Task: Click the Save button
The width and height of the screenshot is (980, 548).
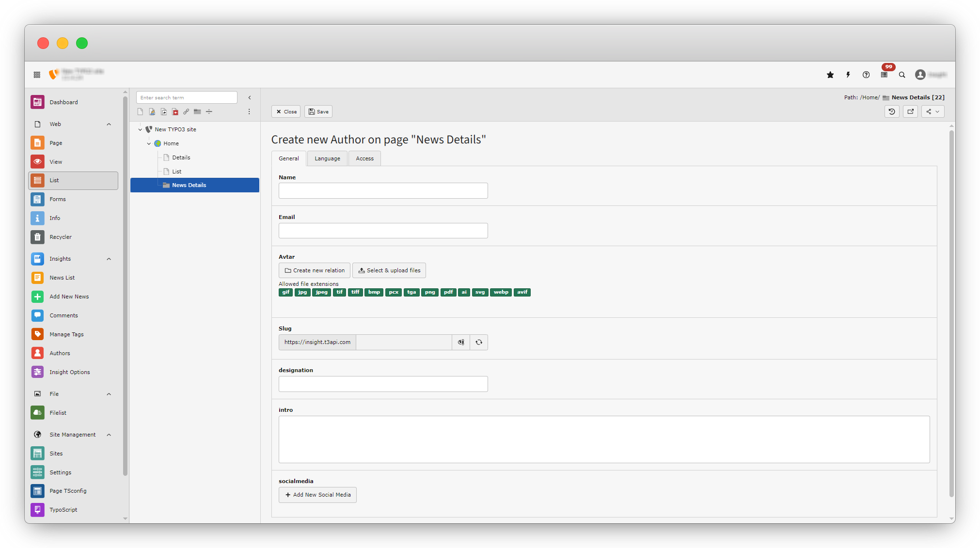Action: (318, 111)
